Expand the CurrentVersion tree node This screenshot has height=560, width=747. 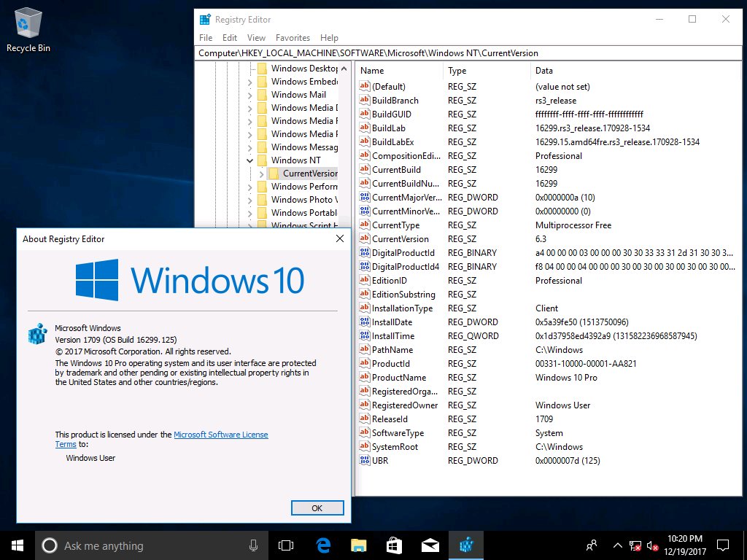[261, 174]
